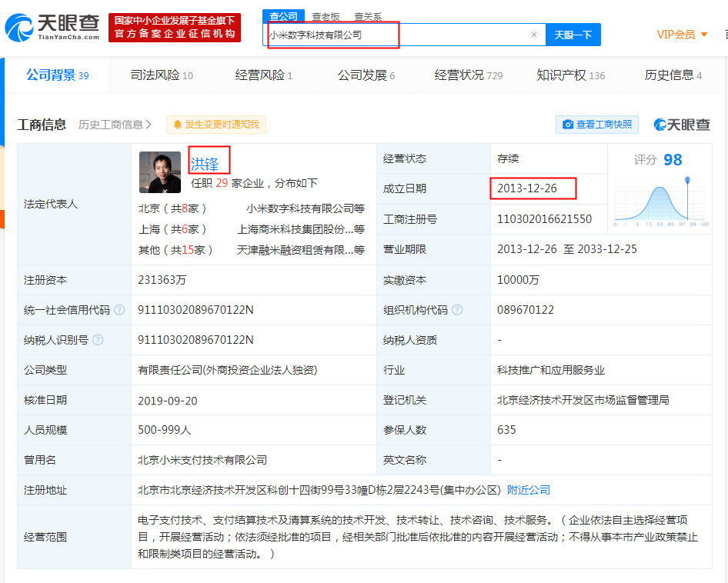Open the 司法风险 tab

[x=162, y=75]
